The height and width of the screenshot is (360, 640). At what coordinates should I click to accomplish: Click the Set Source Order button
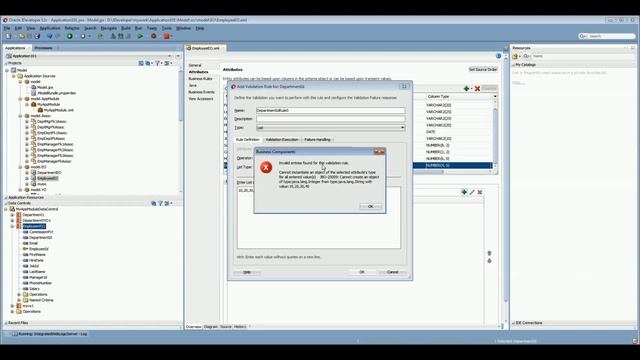pyautogui.click(x=483, y=69)
